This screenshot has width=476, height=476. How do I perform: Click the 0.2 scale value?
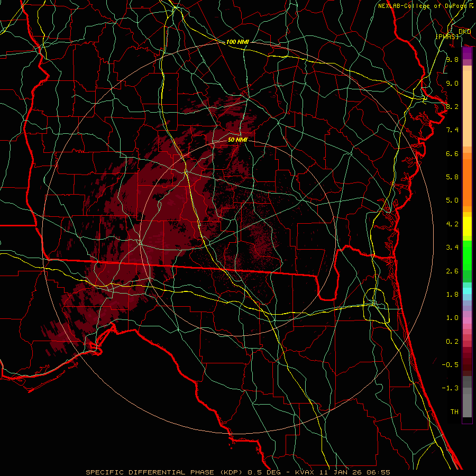tap(452, 342)
